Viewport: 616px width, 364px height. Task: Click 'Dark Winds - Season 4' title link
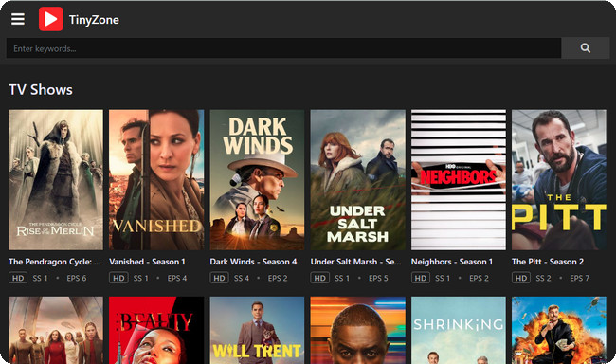pyautogui.click(x=253, y=262)
